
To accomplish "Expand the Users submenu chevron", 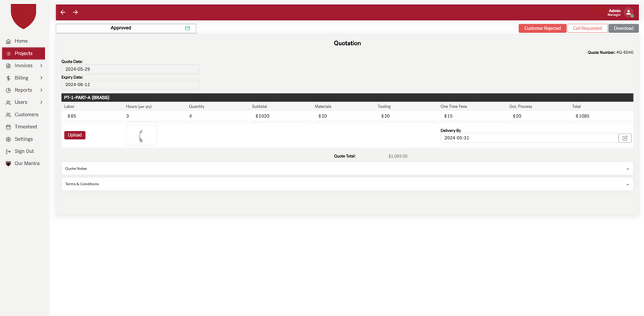I will click(41, 102).
